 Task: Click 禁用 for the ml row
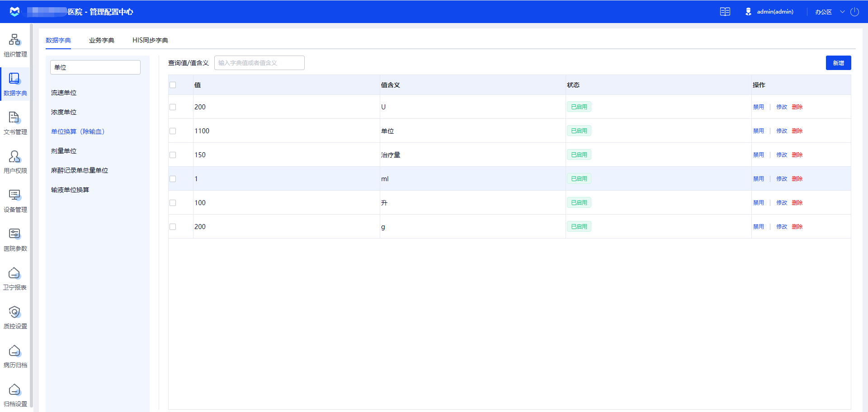(x=759, y=179)
